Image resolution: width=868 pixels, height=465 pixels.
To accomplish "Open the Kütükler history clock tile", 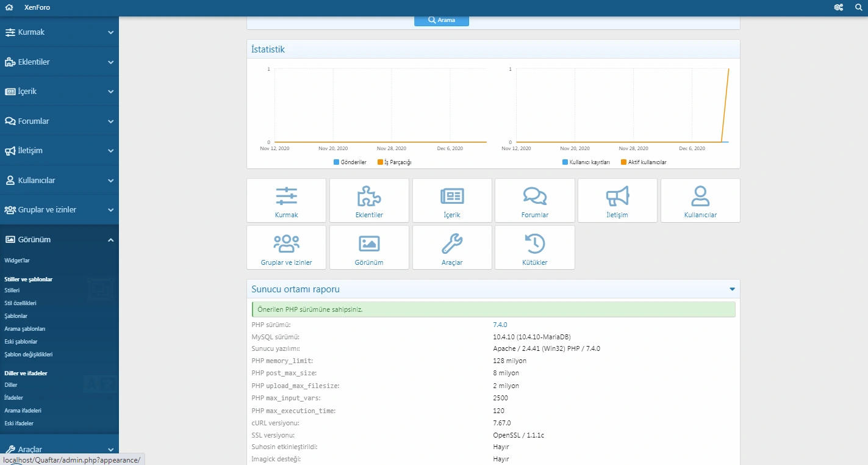I will coord(535,247).
